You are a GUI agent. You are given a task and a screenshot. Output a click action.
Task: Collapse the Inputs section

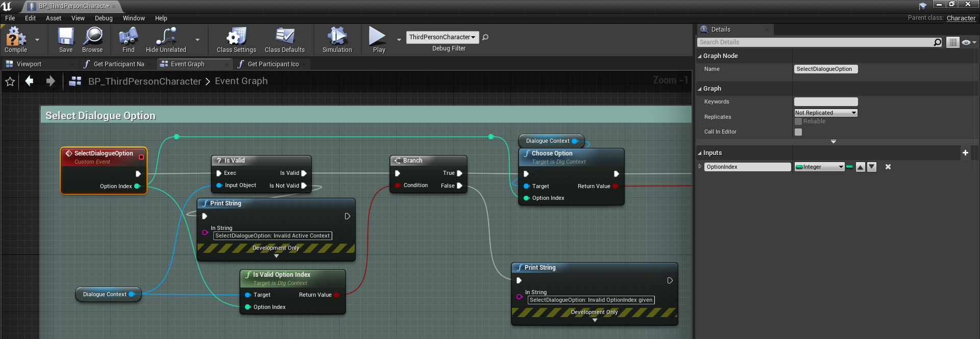click(700, 153)
